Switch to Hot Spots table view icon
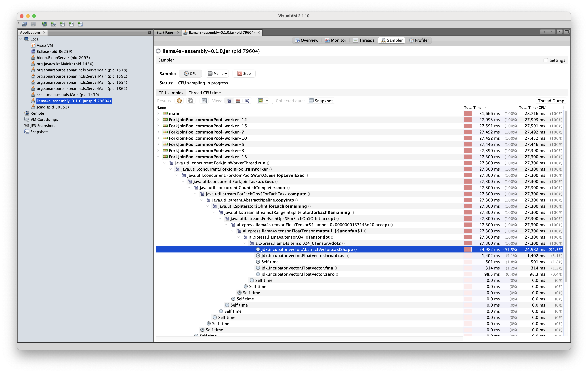This screenshot has width=588, height=373. [238, 101]
